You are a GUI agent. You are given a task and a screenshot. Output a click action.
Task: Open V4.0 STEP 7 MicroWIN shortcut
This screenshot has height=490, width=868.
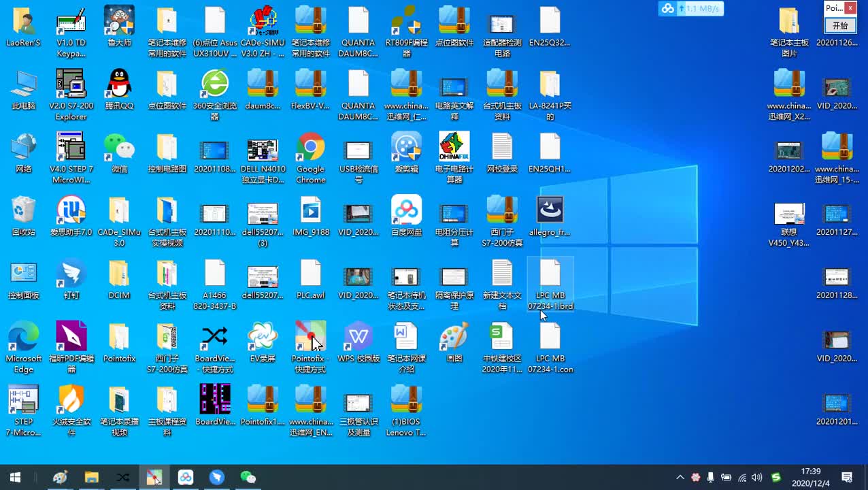click(x=71, y=159)
